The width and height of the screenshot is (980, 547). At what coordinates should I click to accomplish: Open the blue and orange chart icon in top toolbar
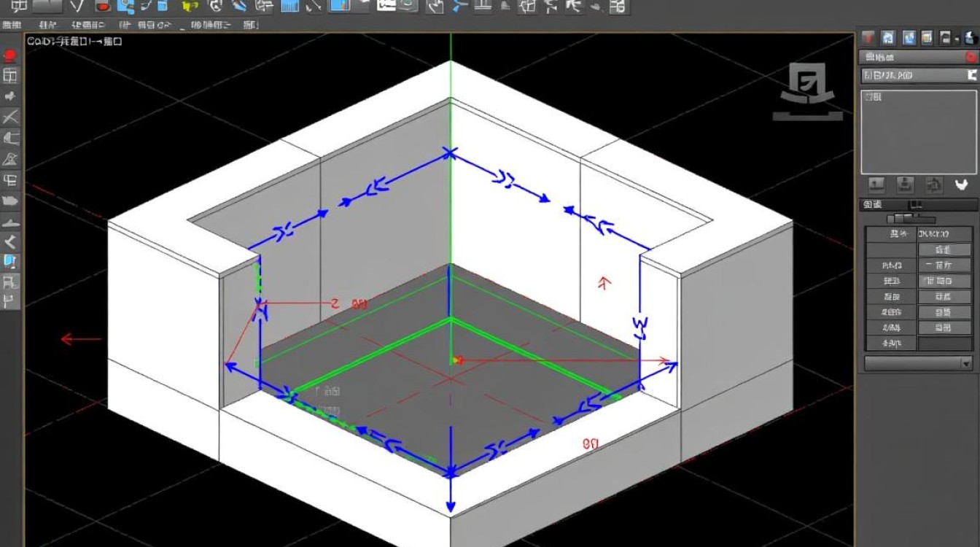pos(340,6)
